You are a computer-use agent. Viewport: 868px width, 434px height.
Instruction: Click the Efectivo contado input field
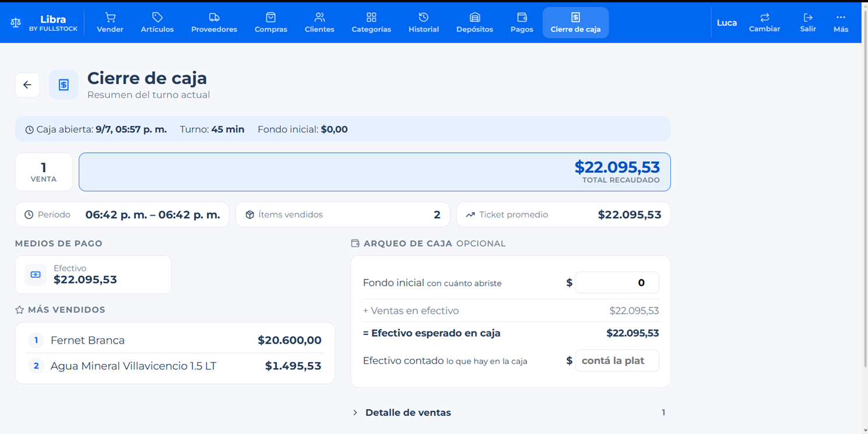617,360
